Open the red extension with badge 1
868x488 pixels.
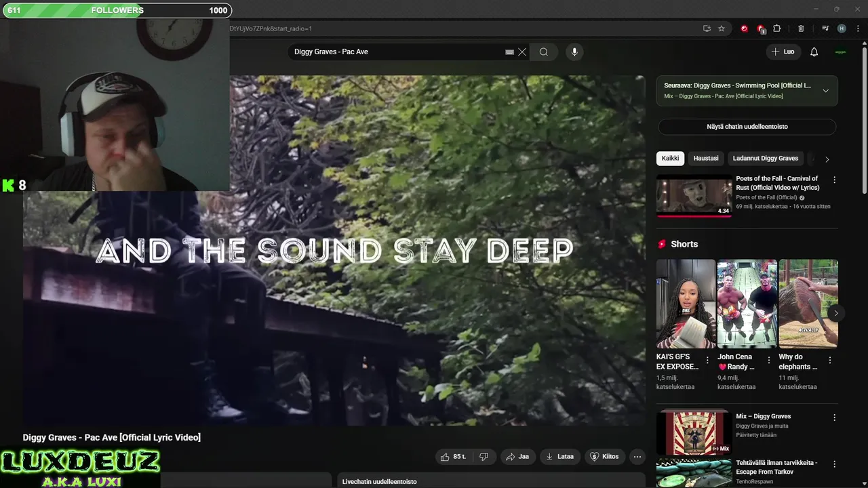761,28
